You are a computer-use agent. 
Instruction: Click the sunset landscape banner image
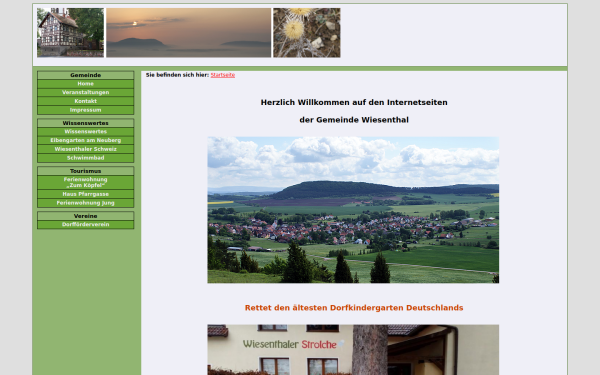point(189,33)
